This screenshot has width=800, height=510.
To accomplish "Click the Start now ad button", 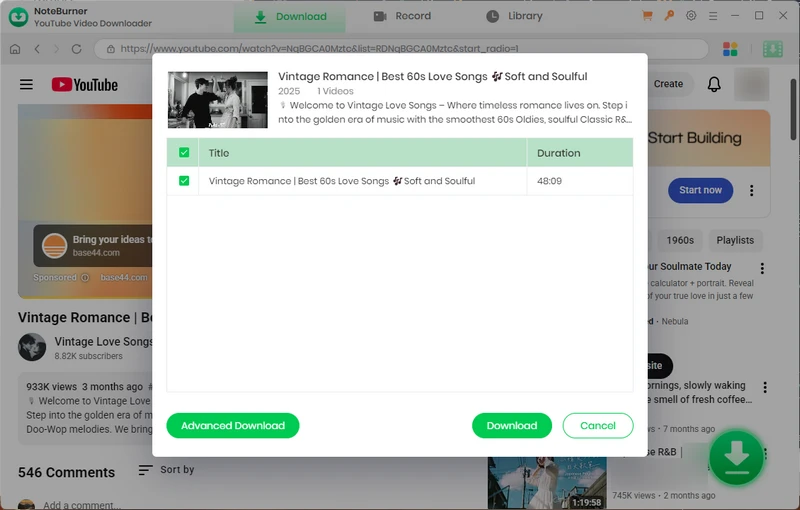I will click(x=700, y=190).
